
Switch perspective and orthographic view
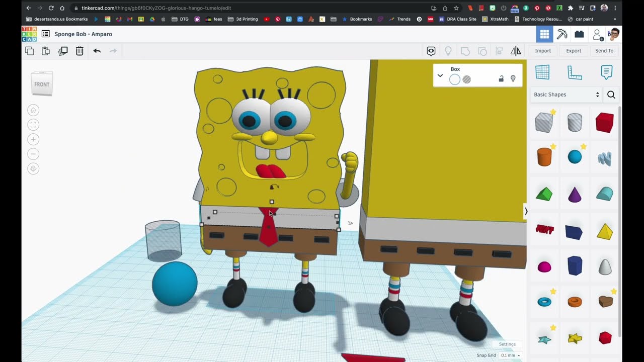point(33,168)
